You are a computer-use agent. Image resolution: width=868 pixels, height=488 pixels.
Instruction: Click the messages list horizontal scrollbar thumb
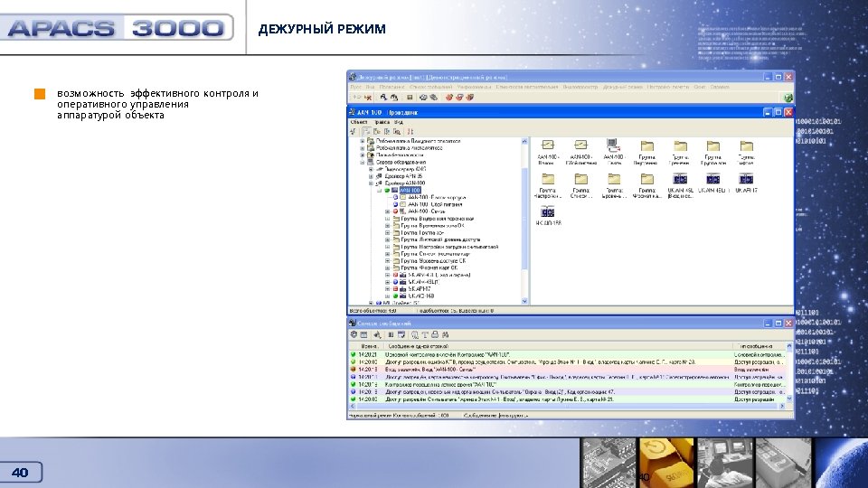pos(566,406)
